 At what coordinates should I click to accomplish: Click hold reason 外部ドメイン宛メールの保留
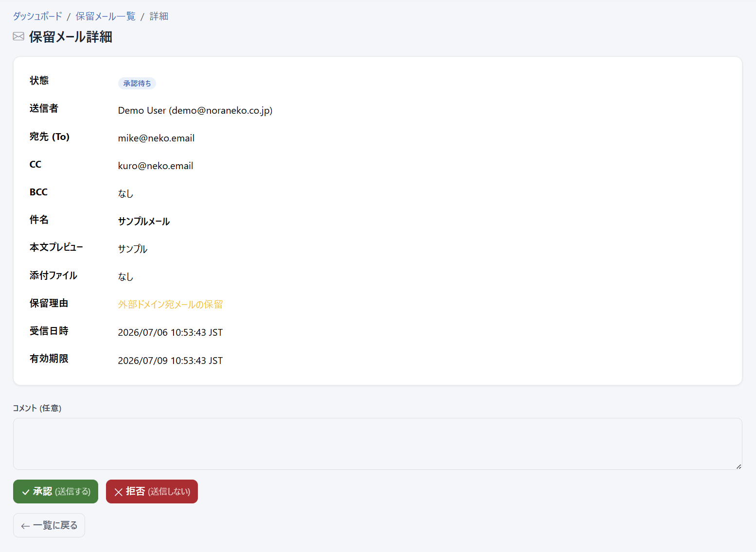point(170,304)
